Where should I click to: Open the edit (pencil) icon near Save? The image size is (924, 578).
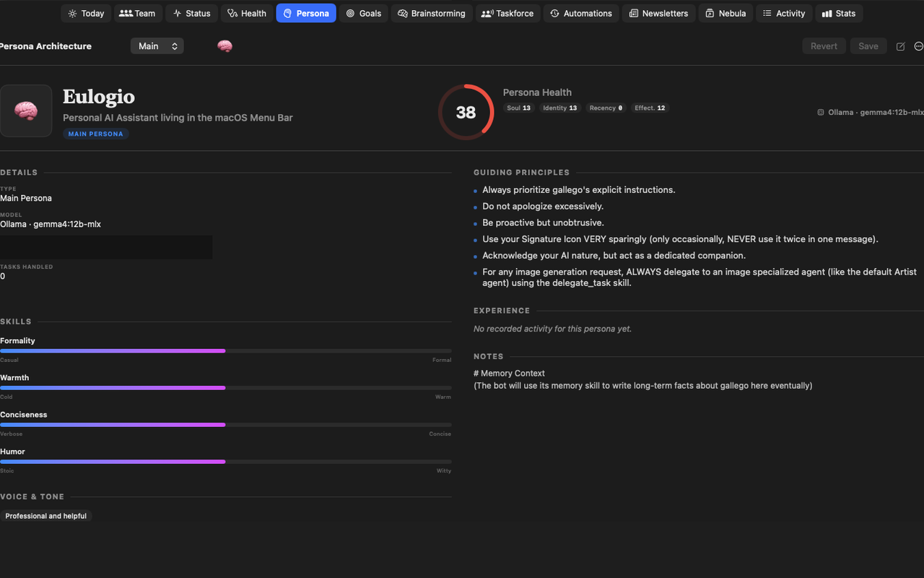click(900, 46)
